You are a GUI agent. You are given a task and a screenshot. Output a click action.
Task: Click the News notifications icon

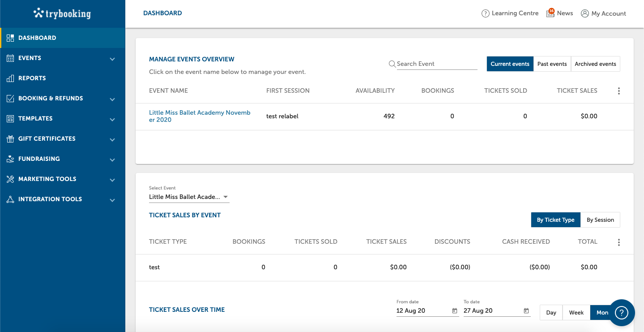(x=550, y=13)
